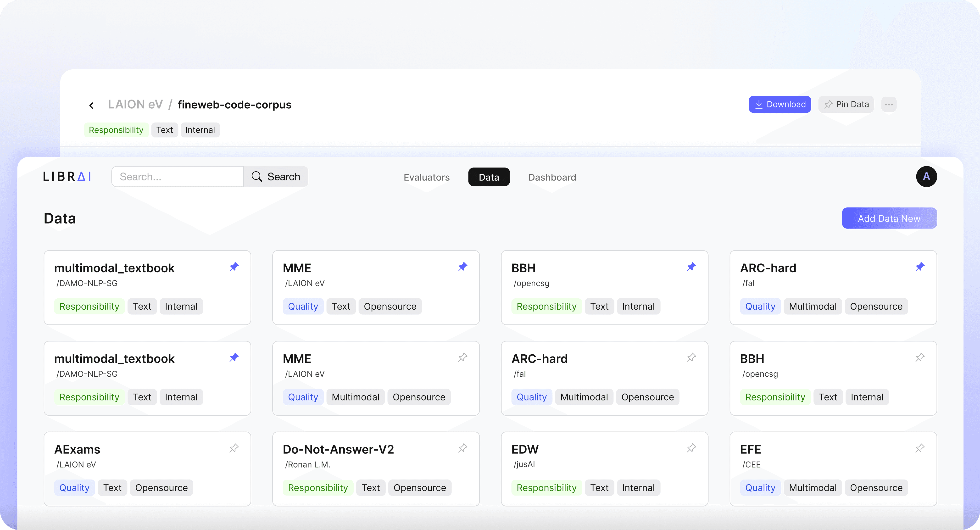980x530 pixels.
Task: Switch to the Dashboard tab
Action: (552, 177)
